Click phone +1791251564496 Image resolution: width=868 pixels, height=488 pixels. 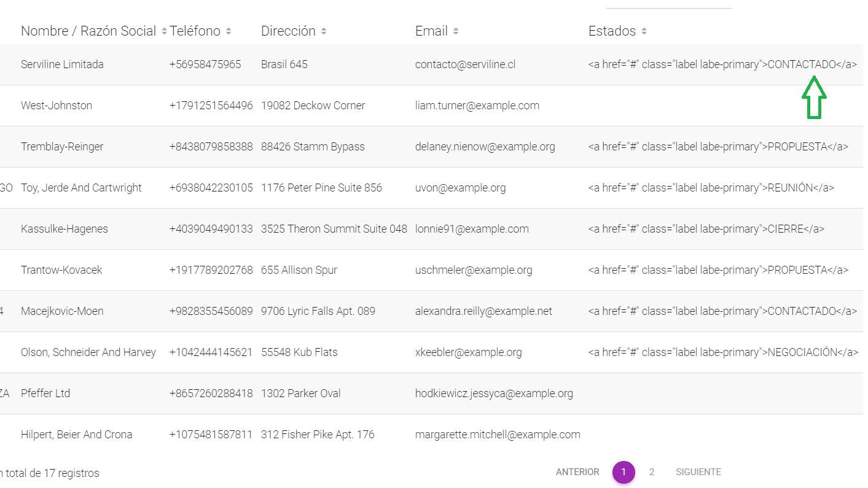[211, 106]
